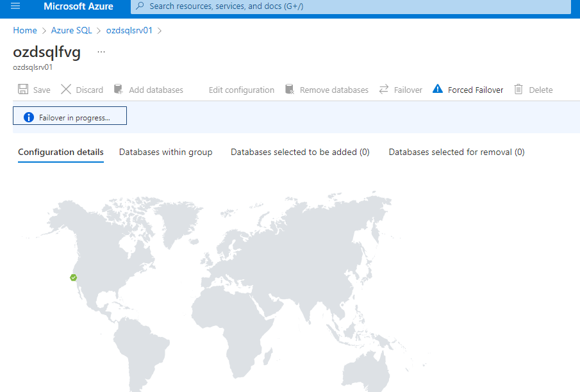Open Databases selected to be added tab

(300, 152)
